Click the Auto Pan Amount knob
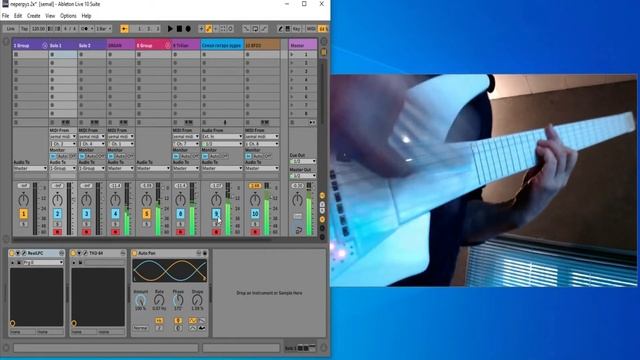Screen dimensions: 640x360 point(140,301)
